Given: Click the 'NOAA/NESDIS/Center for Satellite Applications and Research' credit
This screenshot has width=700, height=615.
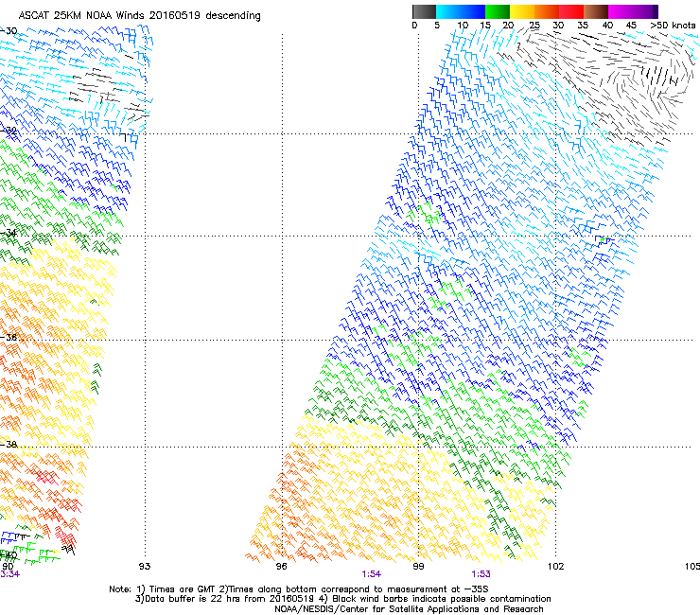Looking at the screenshot, I should pyautogui.click(x=409, y=609).
